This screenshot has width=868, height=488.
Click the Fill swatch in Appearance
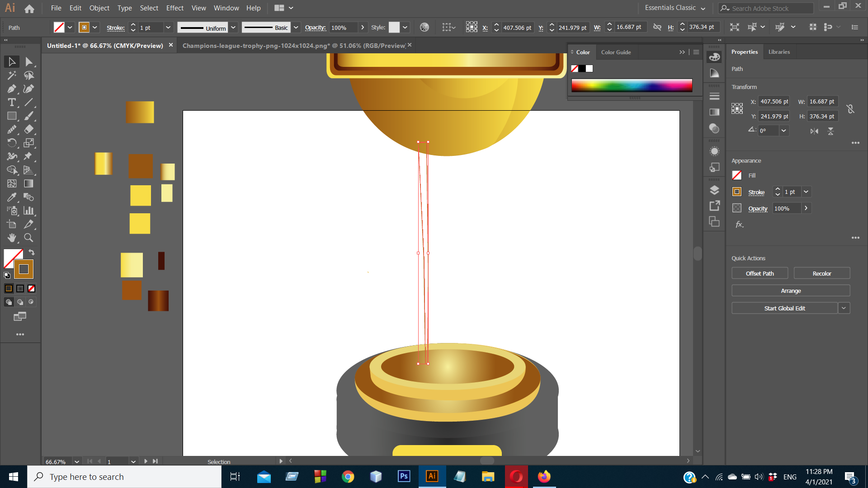(737, 175)
